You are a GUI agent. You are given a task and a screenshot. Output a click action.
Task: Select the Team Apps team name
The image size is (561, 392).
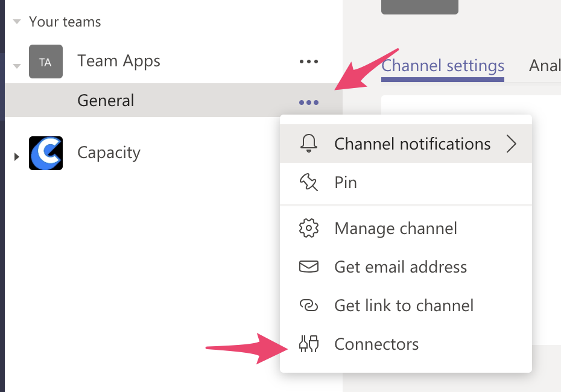pos(119,61)
